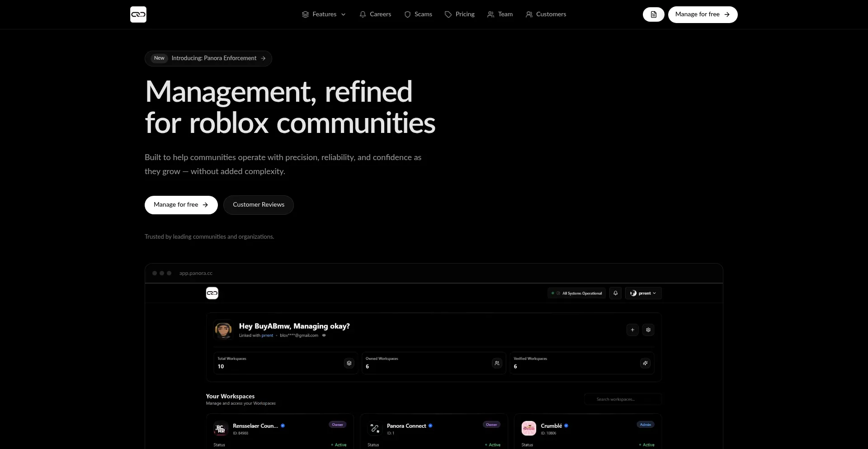This screenshot has width=868, height=449.
Task: Click the app.panora.cc address text
Action: (x=196, y=273)
